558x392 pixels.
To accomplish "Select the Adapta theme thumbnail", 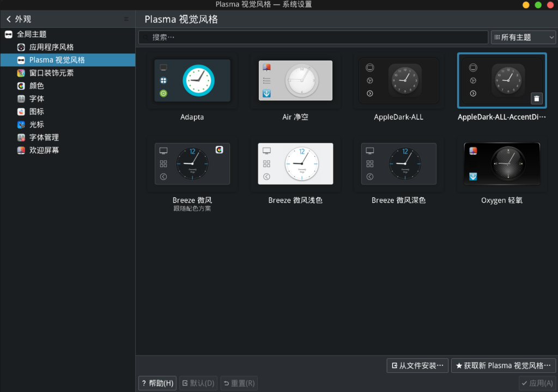I will (x=192, y=81).
